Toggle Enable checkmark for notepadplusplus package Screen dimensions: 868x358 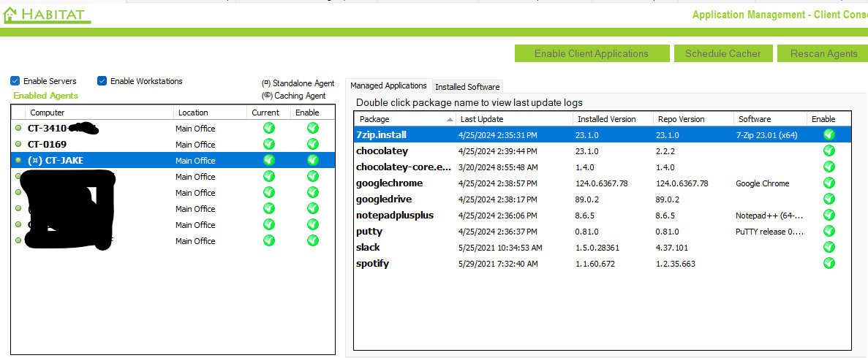(x=829, y=215)
